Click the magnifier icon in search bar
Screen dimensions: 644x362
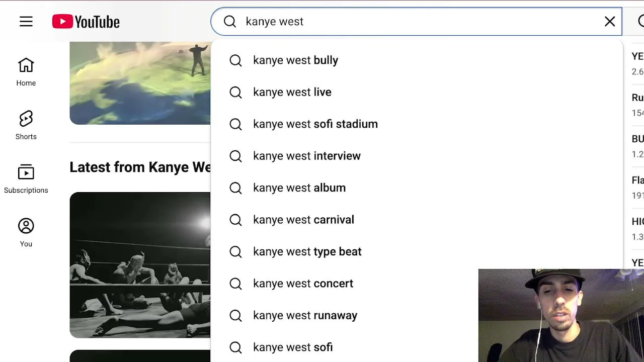(x=230, y=22)
